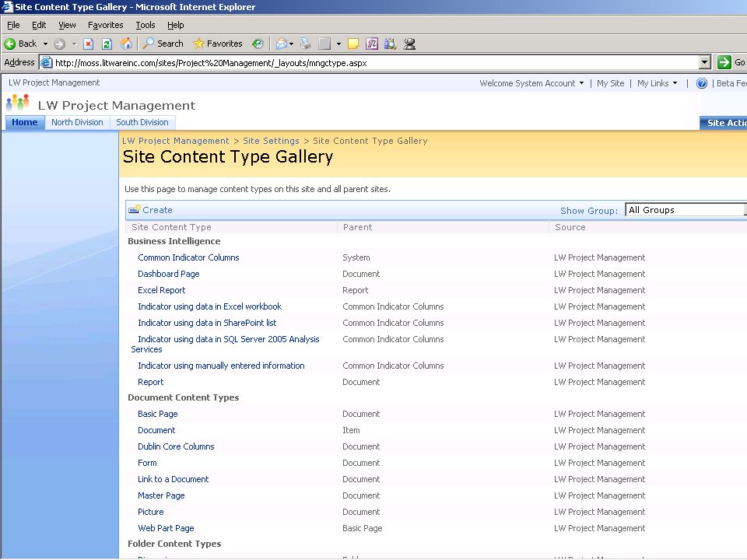Open the Edit menu

coord(39,25)
